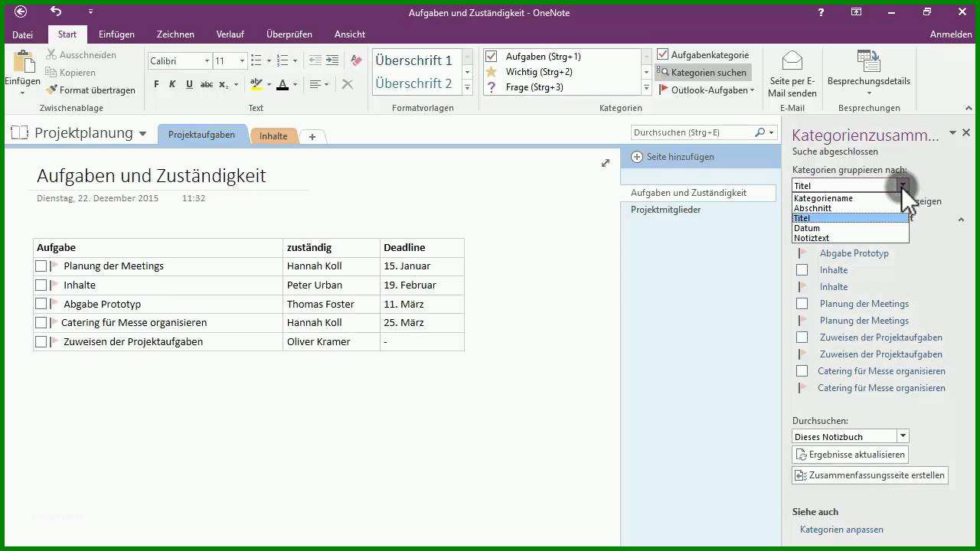Click the delete X icon in Text group

click(x=348, y=84)
